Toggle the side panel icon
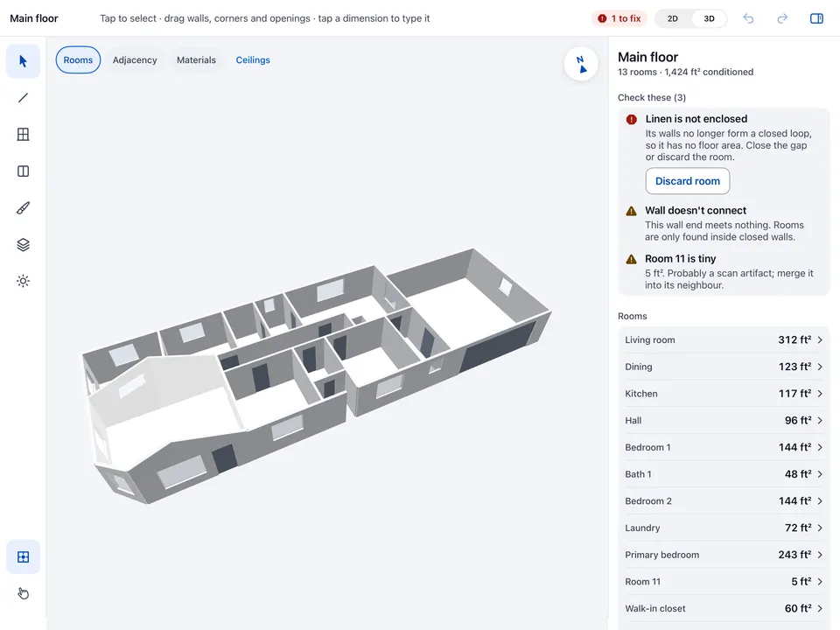 click(816, 18)
